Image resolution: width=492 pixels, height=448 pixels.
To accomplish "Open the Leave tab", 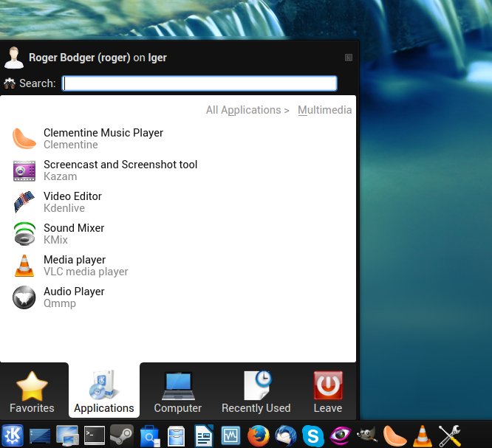I will pos(328,392).
